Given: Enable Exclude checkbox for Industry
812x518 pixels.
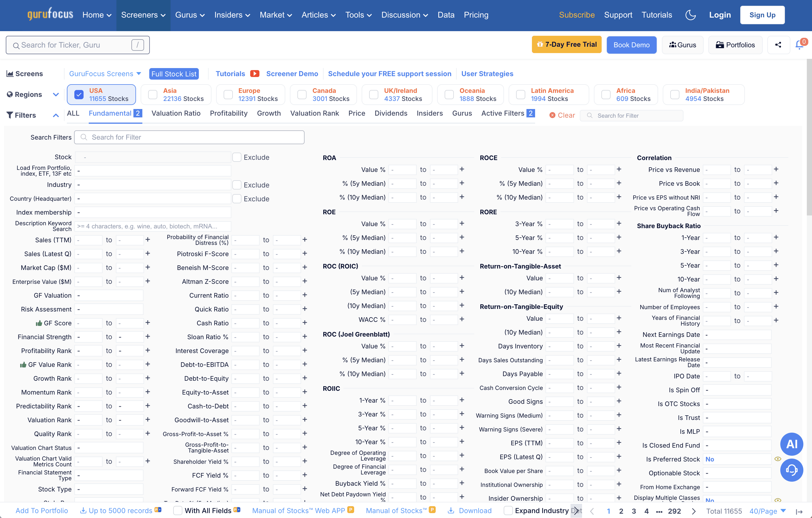Looking at the screenshot, I should pyautogui.click(x=237, y=185).
